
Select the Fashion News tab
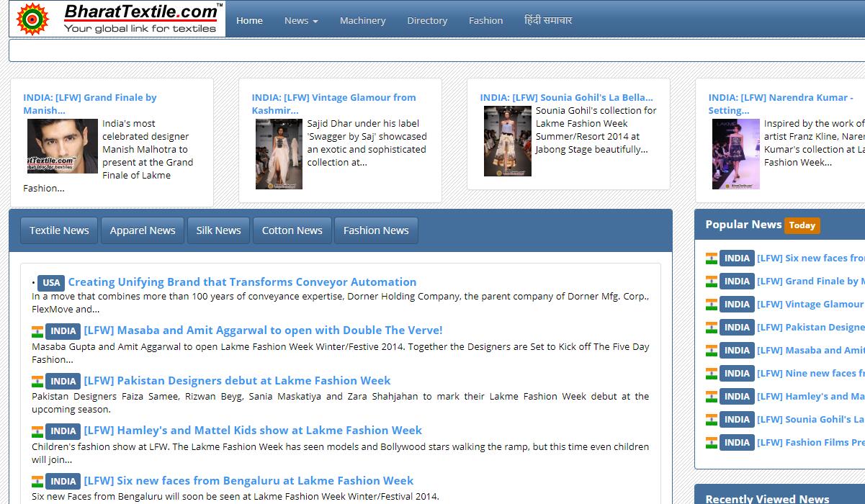(376, 230)
